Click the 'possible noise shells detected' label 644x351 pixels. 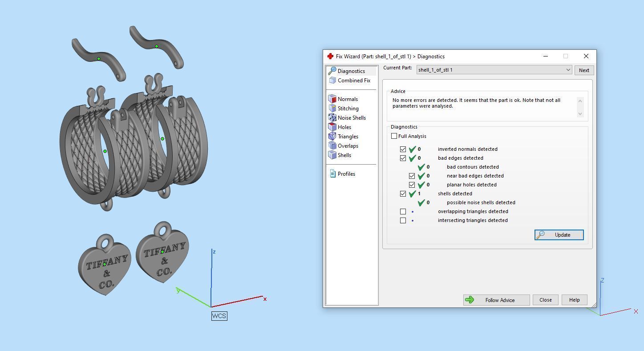tap(481, 202)
